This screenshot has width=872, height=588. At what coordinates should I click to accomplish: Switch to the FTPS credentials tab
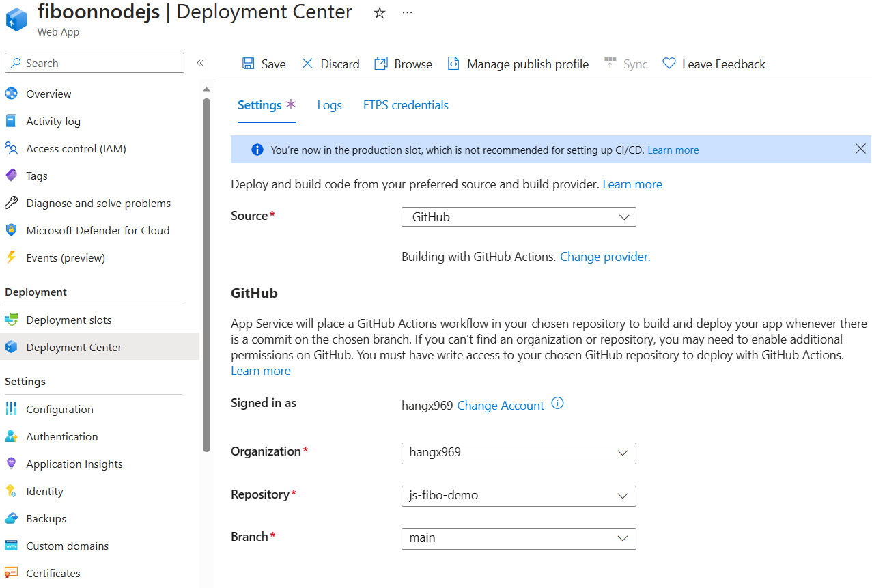[x=406, y=105]
